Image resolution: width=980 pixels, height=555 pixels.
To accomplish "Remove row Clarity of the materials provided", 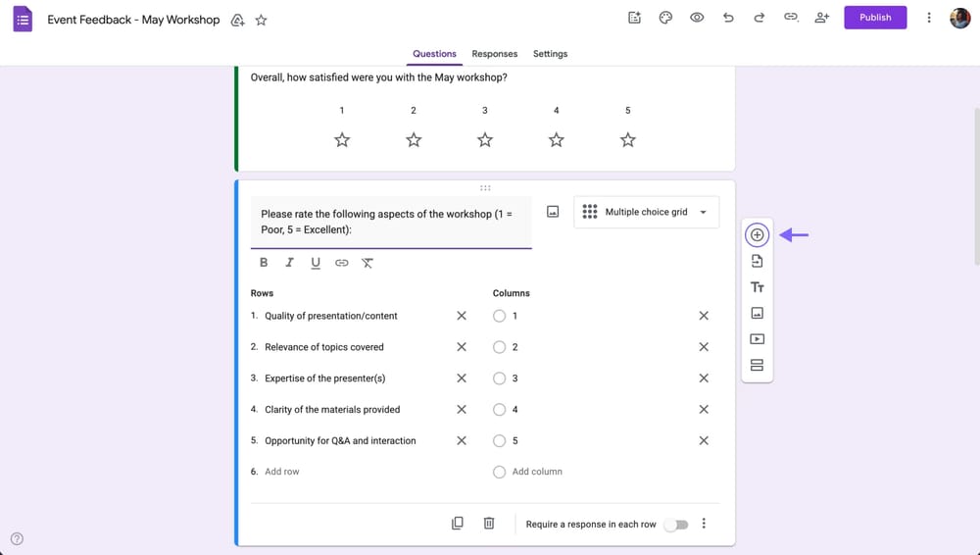I will [462, 409].
